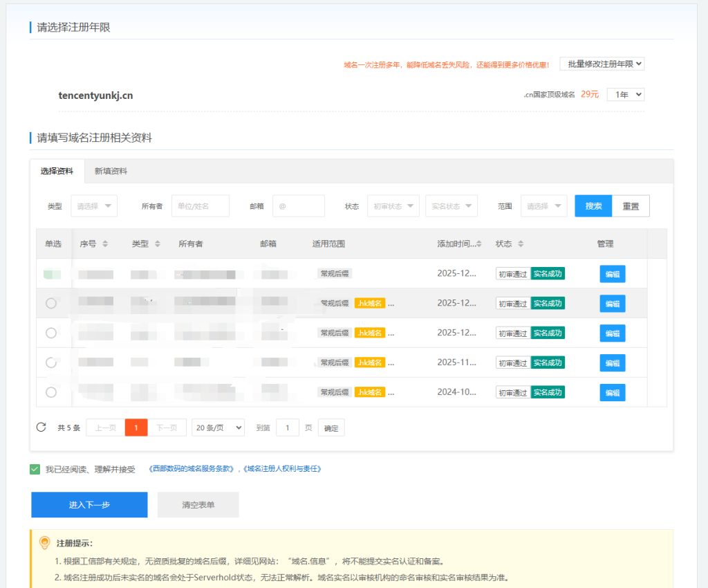Click the 共 5 条 record count text

click(68, 428)
